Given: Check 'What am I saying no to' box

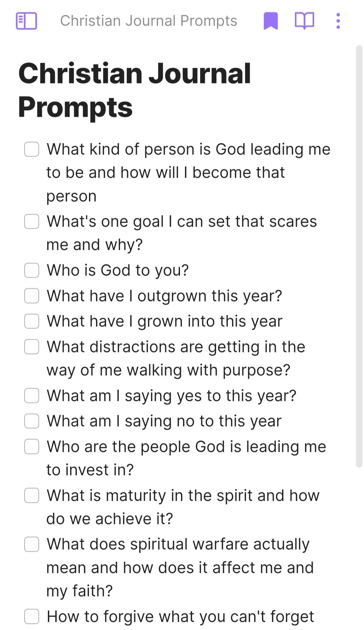Looking at the screenshot, I should pyautogui.click(x=32, y=421).
